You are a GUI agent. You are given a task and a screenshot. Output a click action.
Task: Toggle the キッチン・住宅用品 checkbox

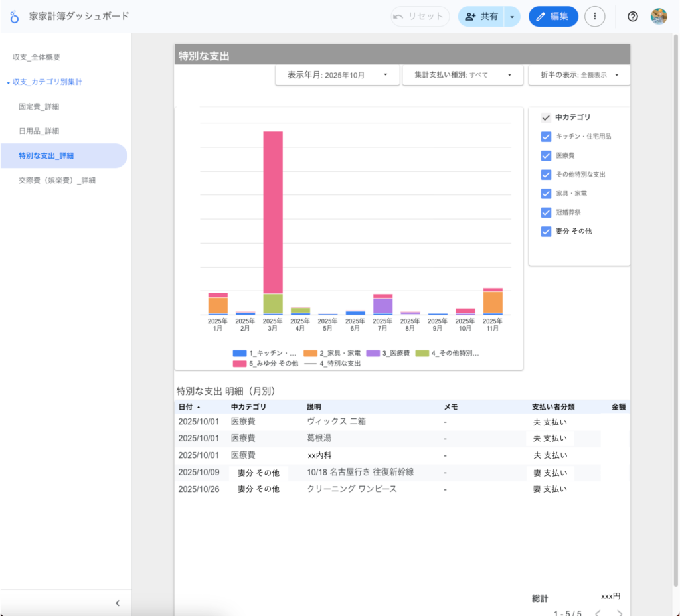(x=546, y=137)
